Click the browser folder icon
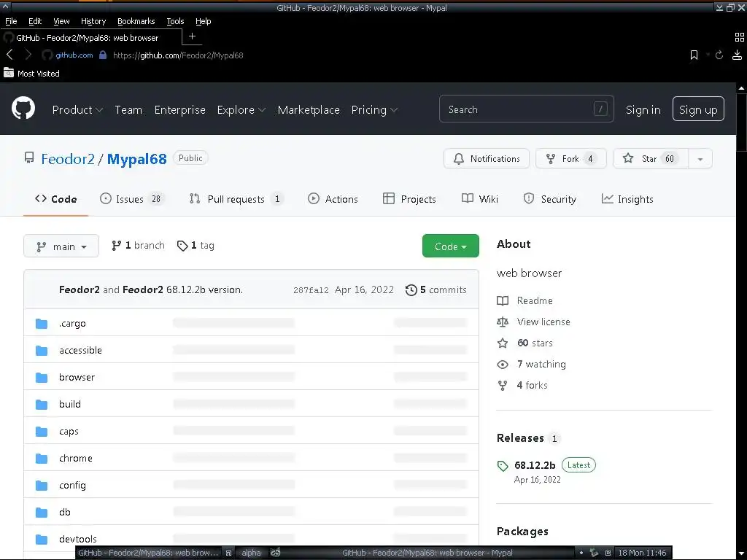This screenshot has width=747, height=560. click(x=42, y=378)
